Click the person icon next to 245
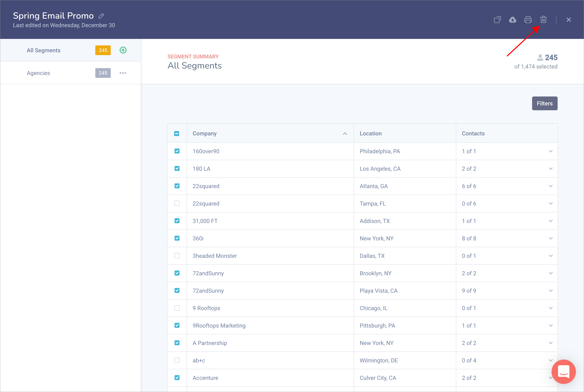 (x=540, y=58)
